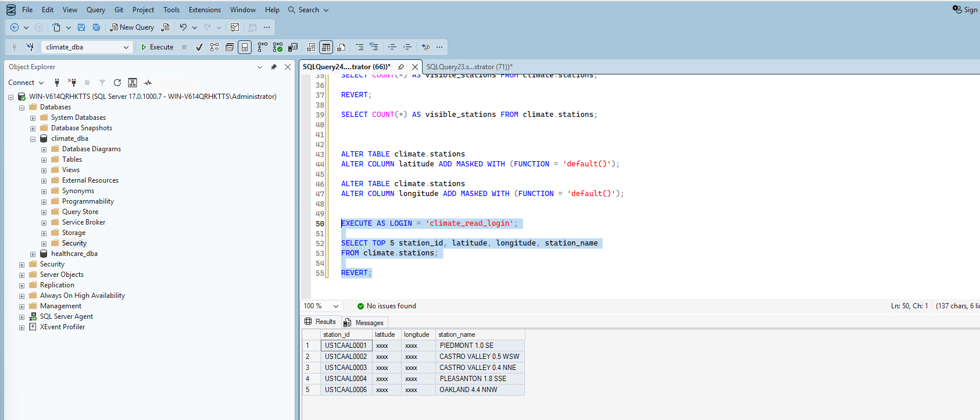
Task: Pin the SQLQuery24 tab
Action: pyautogui.click(x=401, y=67)
